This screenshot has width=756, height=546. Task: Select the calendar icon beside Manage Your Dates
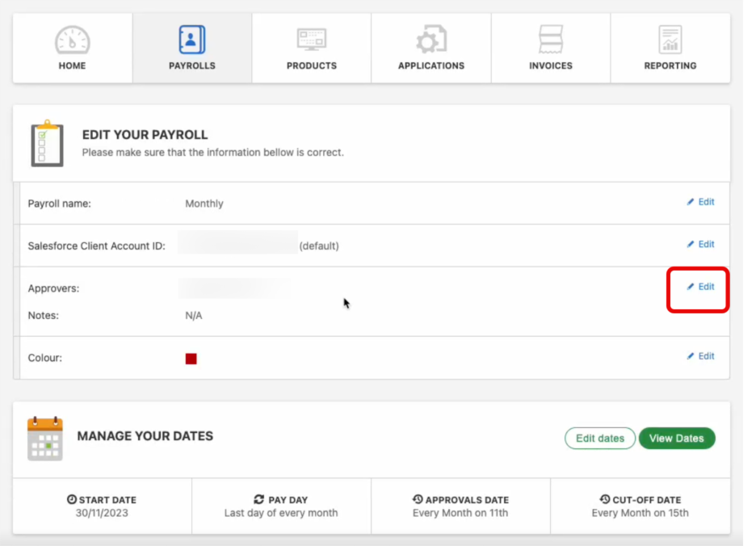(44, 437)
